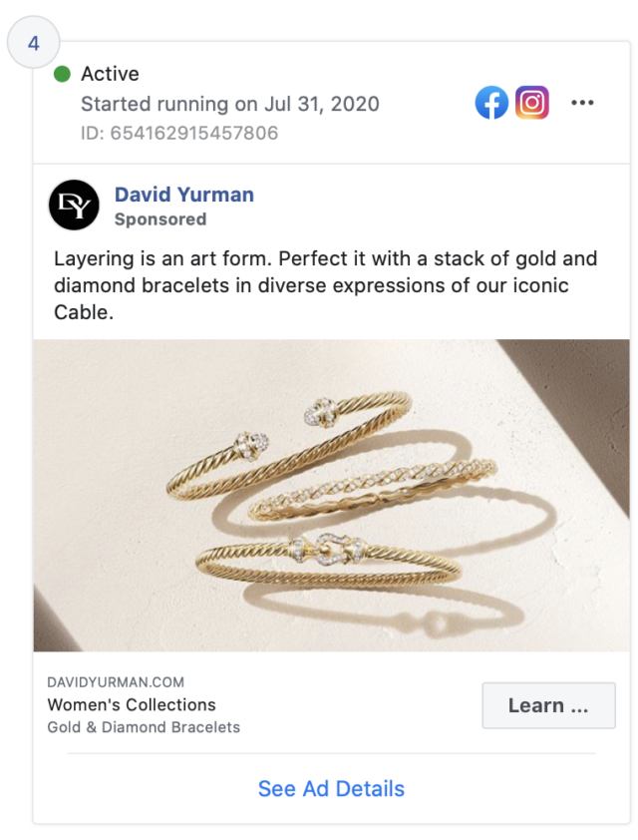Screen dimensions: 638x840
Task: Select the Women's Collections headline
Action: (x=131, y=703)
